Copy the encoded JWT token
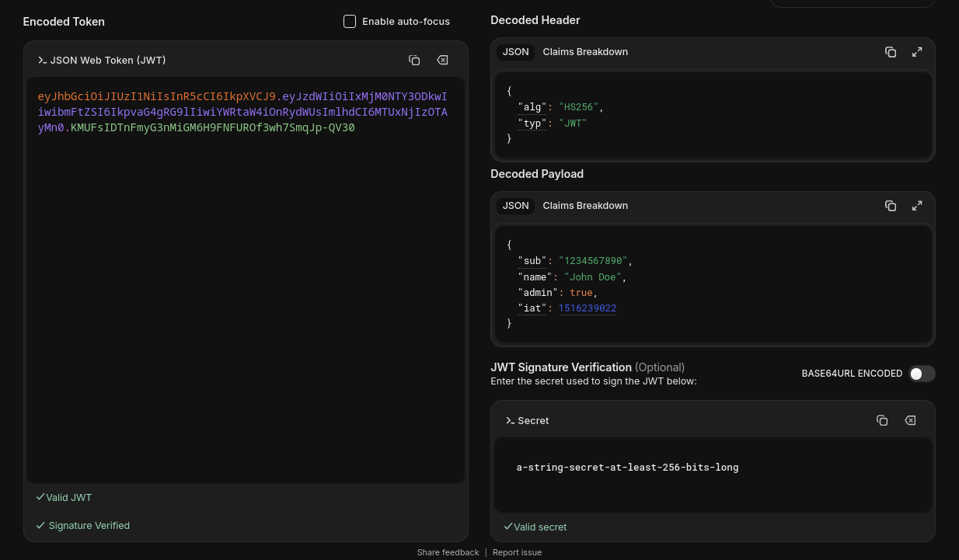The width and height of the screenshot is (959, 560). click(414, 61)
